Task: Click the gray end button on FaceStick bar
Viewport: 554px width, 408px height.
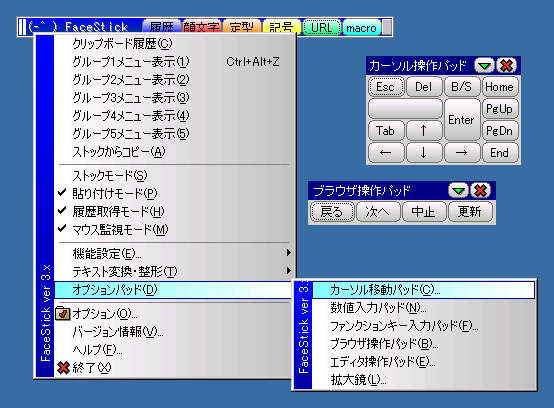Action: pos(387,27)
